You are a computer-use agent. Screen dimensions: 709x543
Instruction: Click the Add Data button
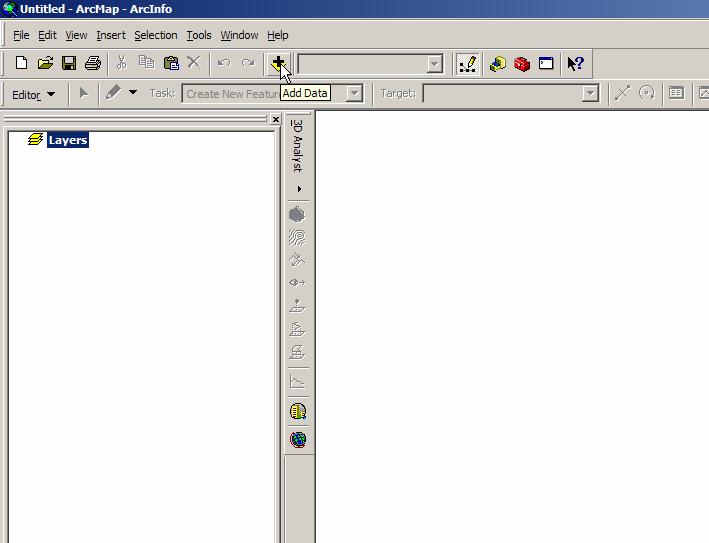278,63
